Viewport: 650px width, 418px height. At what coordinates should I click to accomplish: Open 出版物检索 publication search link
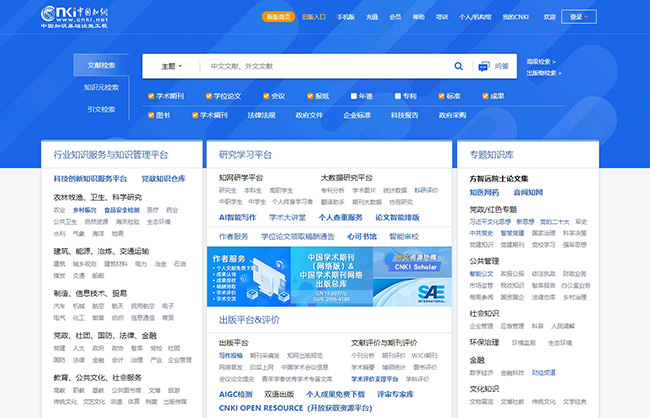(x=544, y=73)
